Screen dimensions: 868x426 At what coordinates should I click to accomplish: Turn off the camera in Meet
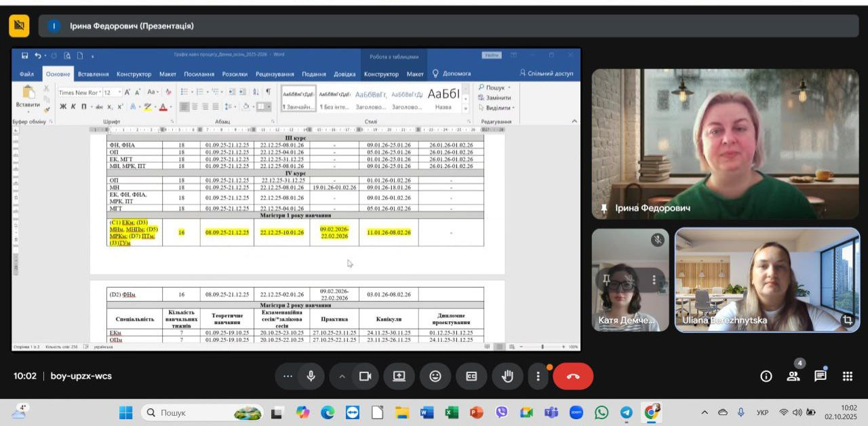point(366,376)
